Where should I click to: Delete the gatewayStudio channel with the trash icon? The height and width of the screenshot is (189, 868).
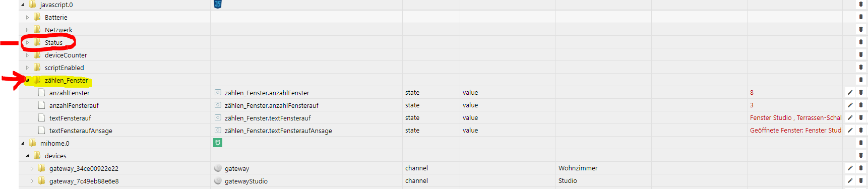tap(860, 180)
